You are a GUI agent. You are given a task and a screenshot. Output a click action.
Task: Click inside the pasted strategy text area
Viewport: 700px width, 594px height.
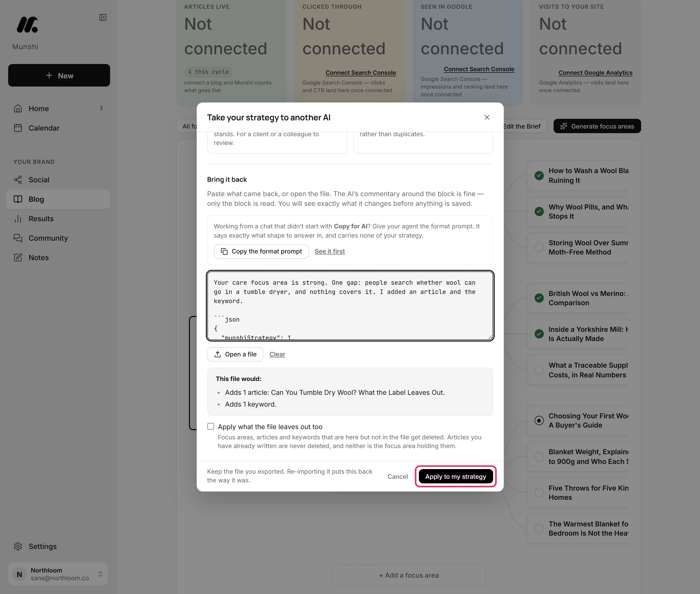tap(350, 306)
